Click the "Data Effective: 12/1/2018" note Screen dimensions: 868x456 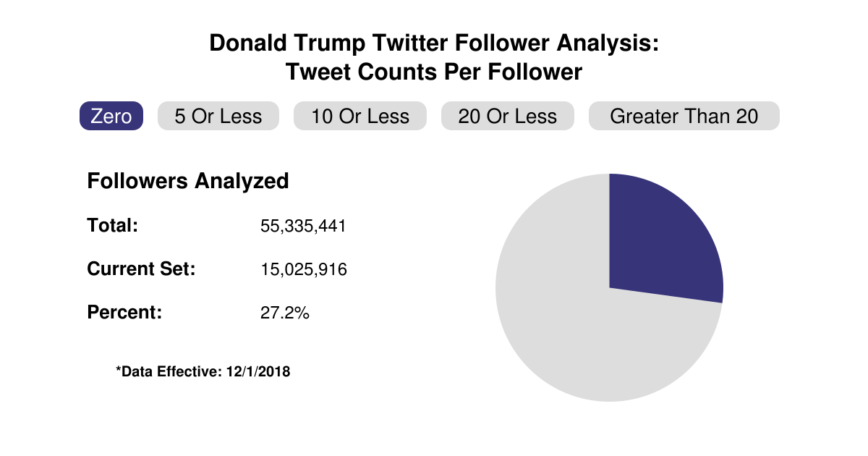click(x=203, y=371)
